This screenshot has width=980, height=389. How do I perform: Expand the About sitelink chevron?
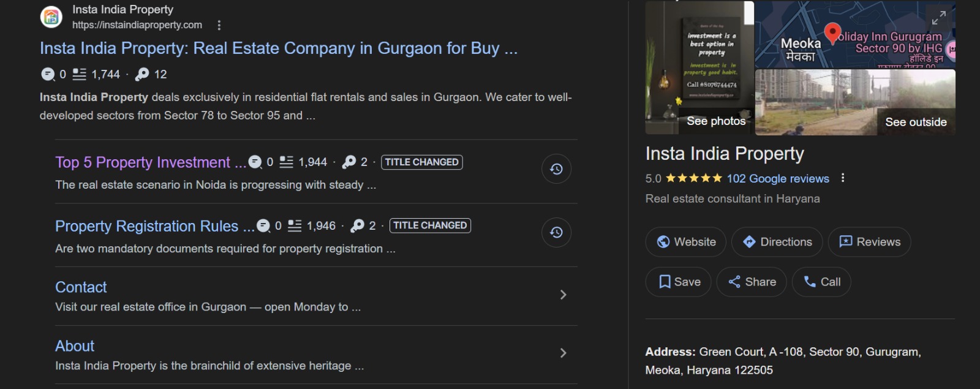point(563,353)
